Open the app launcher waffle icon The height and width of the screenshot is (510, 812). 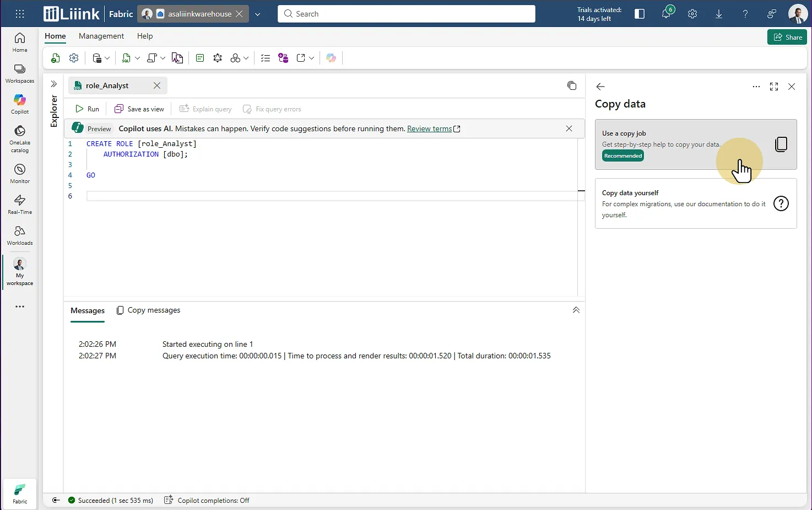pos(20,14)
